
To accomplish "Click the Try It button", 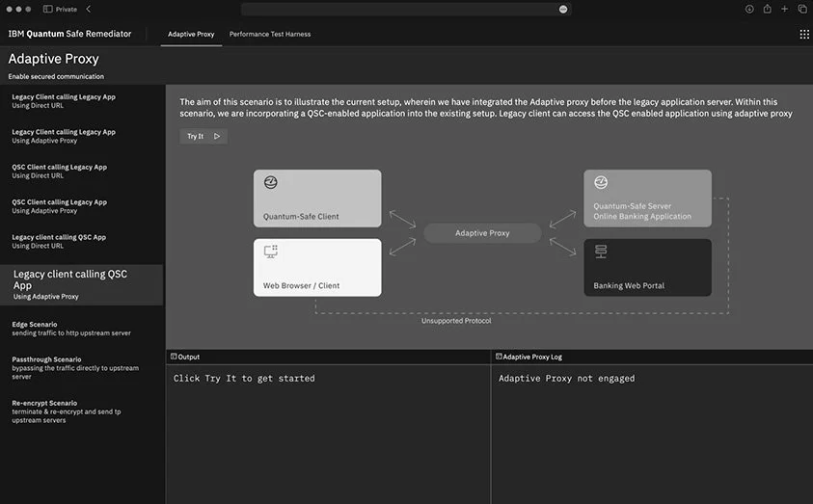I will tap(203, 136).
